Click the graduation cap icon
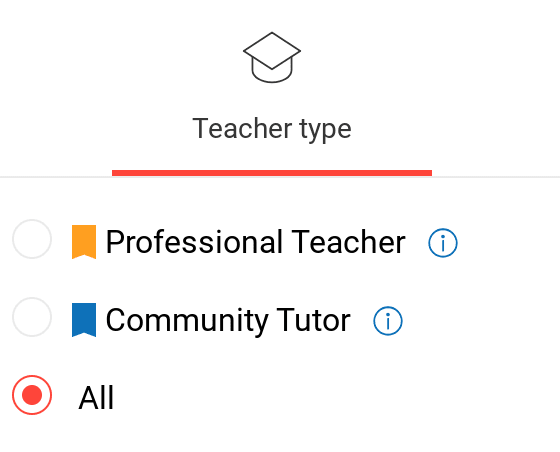The image size is (560, 452). coord(272,57)
